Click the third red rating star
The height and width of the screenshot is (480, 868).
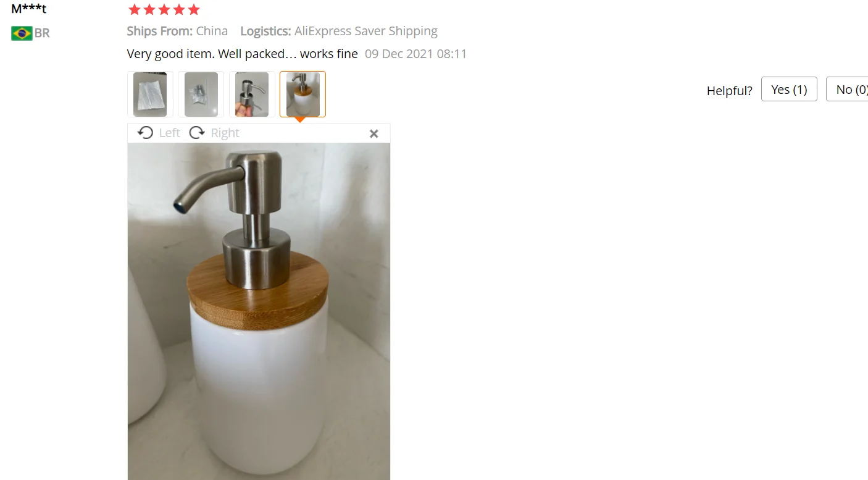point(164,9)
